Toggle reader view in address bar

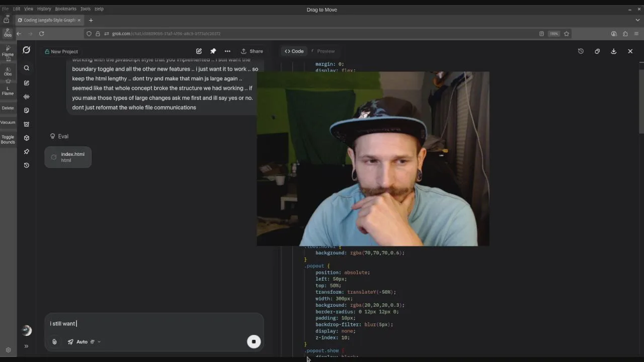click(541, 34)
